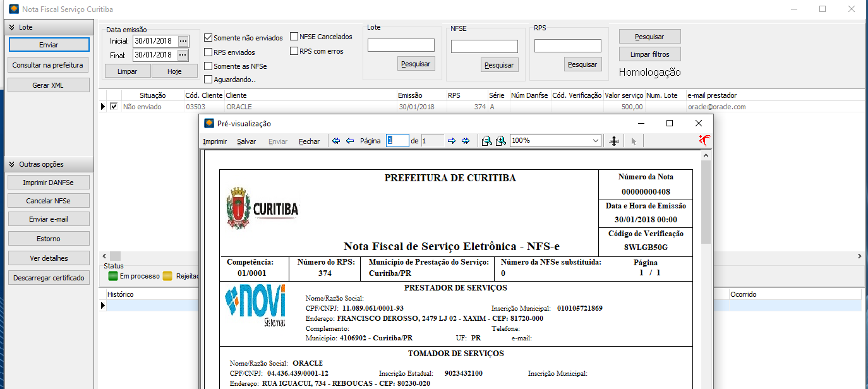The height and width of the screenshot is (389, 868).
Task: Click Limpar filtros button
Action: coord(650,54)
